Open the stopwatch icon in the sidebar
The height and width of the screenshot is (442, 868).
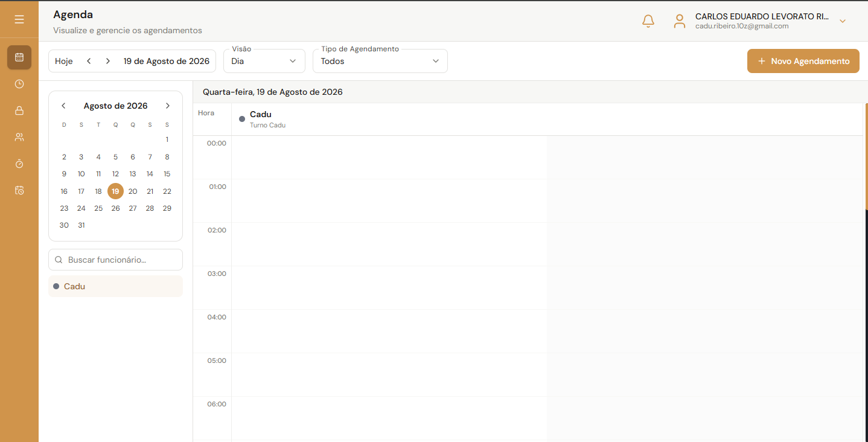(x=19, y=164)
